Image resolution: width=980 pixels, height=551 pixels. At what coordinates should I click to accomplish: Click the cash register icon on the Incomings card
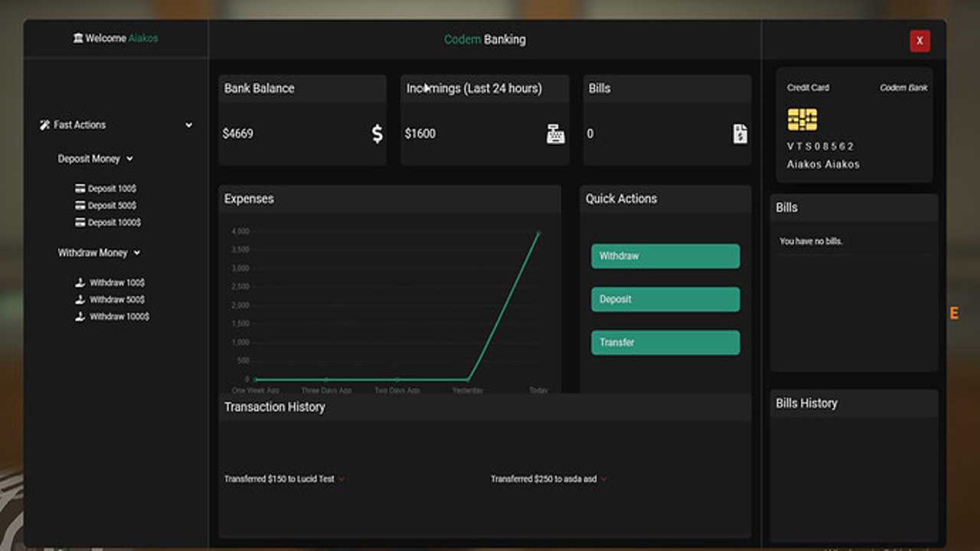[x=555, y=133]
